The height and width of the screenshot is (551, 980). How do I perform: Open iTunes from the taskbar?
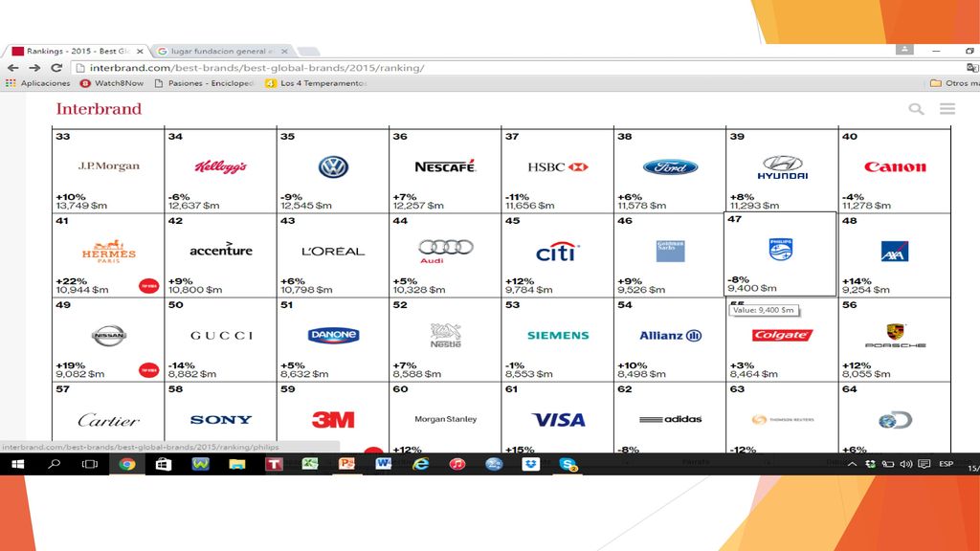(x=457, y=464)
